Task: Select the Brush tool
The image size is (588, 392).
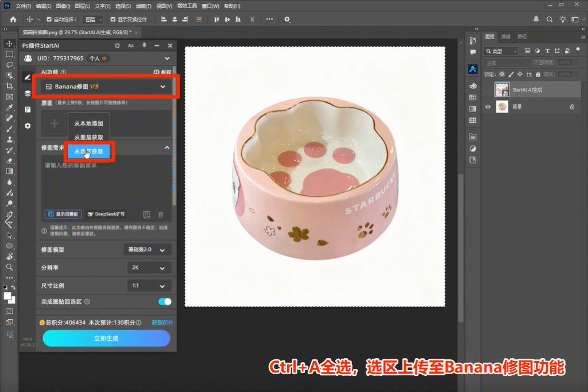Action: click(9, 129)
